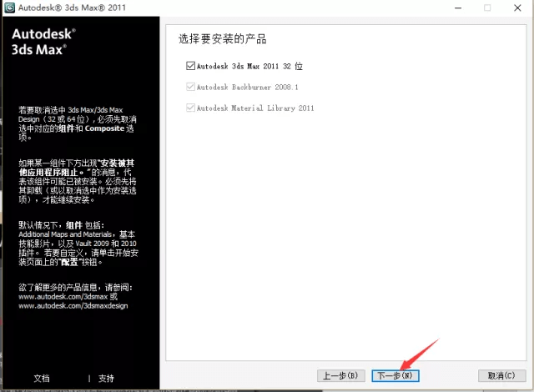The height and width of the screenshot is (392, 534).
Task: Toggle Autodesk Backburner 2008.1 checkbox
Action: tap(190, 87)
